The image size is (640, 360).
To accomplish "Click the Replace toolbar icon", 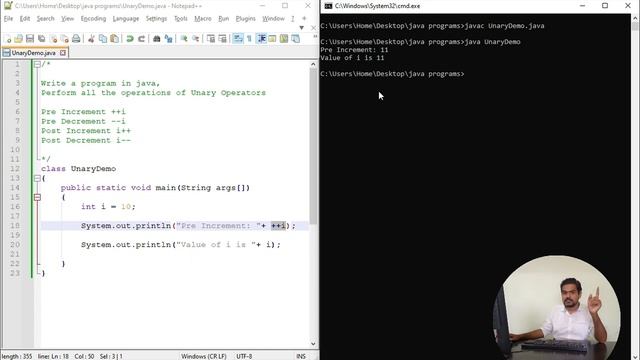I will [168, 39].
